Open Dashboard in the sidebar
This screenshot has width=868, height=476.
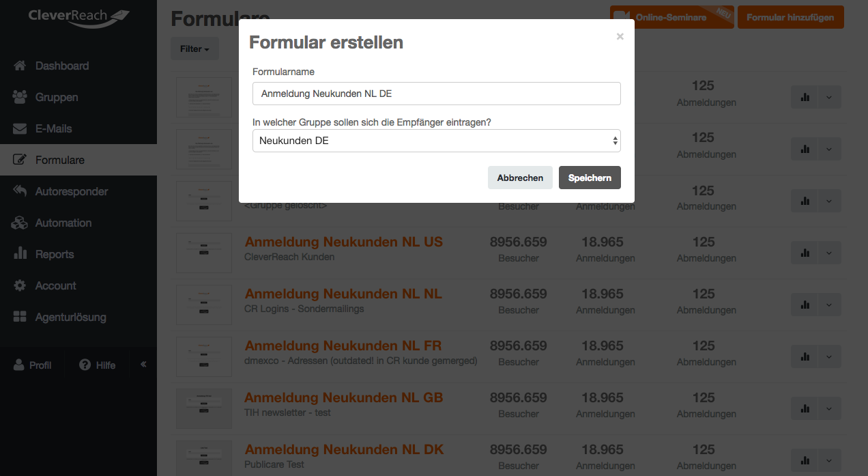coord(78,66)
